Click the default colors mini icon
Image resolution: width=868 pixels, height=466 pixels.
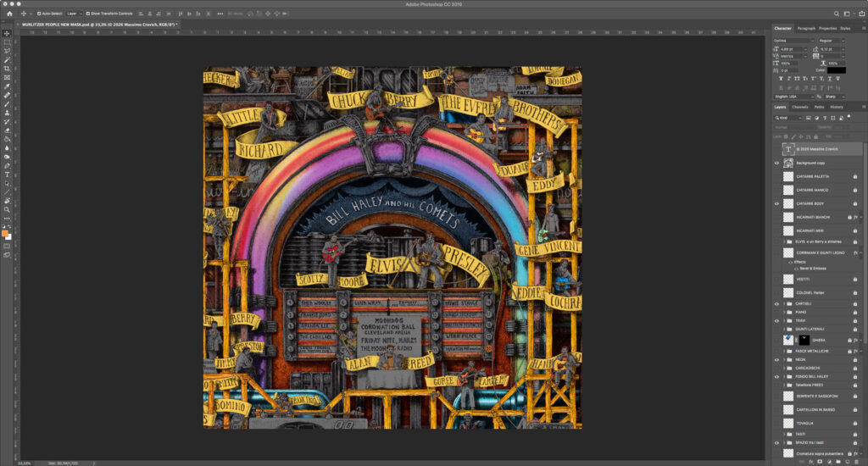click(x=4, y=226)
